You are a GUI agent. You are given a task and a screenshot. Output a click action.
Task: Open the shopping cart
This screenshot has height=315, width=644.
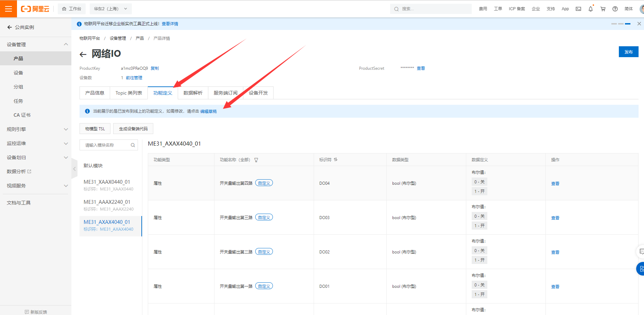point(603,9)
